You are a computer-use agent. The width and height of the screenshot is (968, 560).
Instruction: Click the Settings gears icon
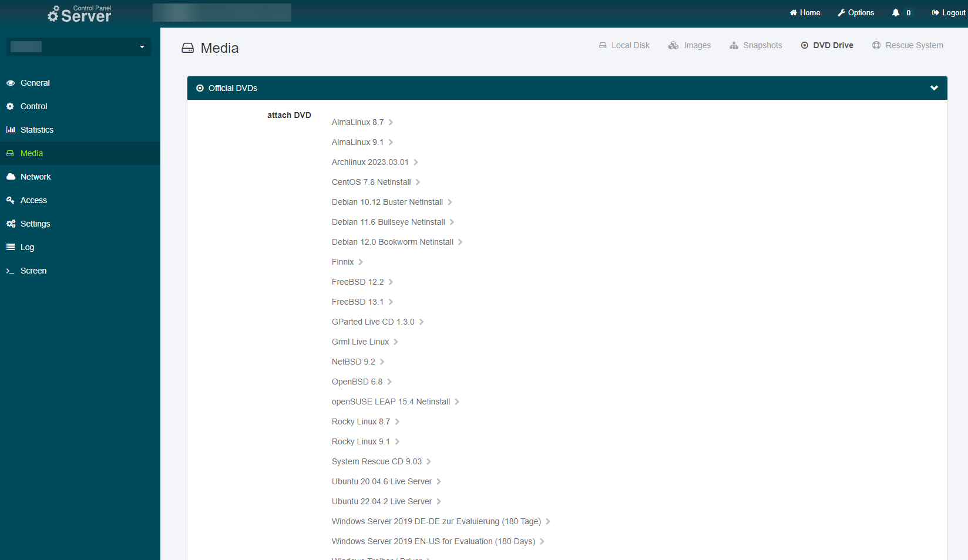pos(11,224)
